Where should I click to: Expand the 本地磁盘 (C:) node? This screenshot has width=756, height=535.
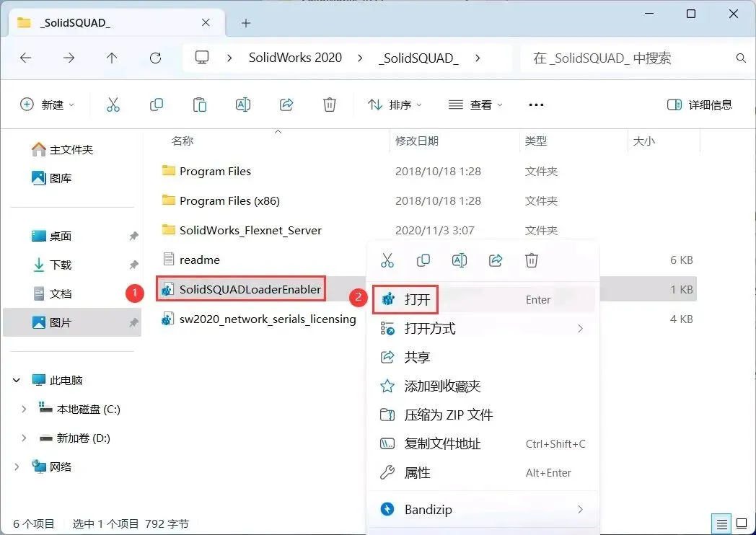point(24,410)
